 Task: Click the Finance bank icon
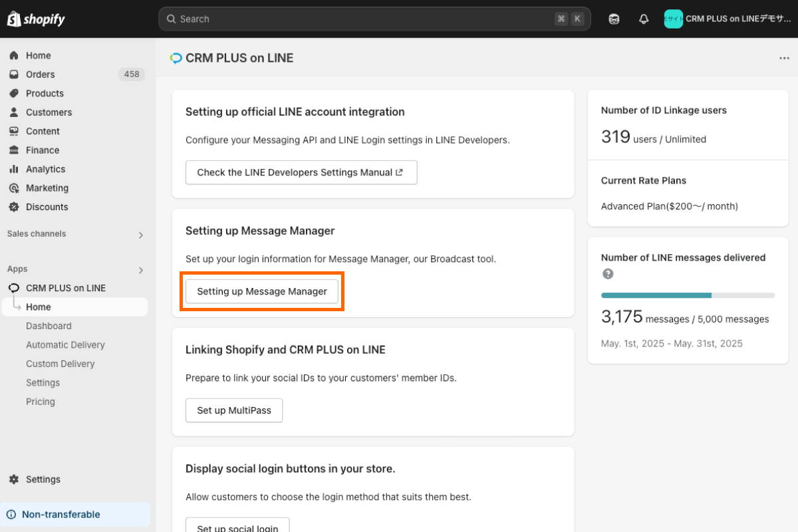tap(14, 150)
